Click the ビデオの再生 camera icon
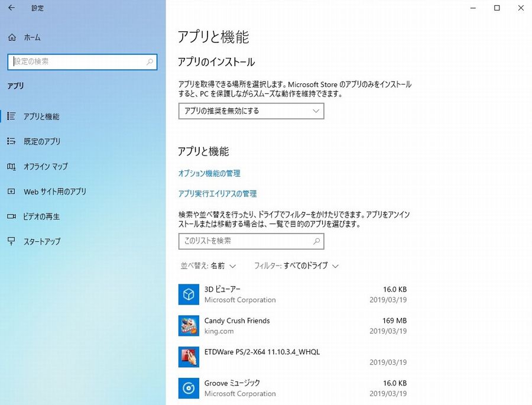 click(11, 216)
